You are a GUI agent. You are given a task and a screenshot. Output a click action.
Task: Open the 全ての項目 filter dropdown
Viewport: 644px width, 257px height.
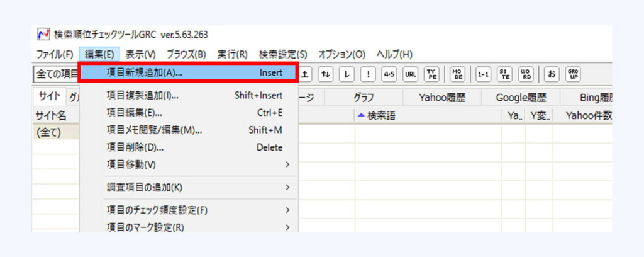click(56, 74)
